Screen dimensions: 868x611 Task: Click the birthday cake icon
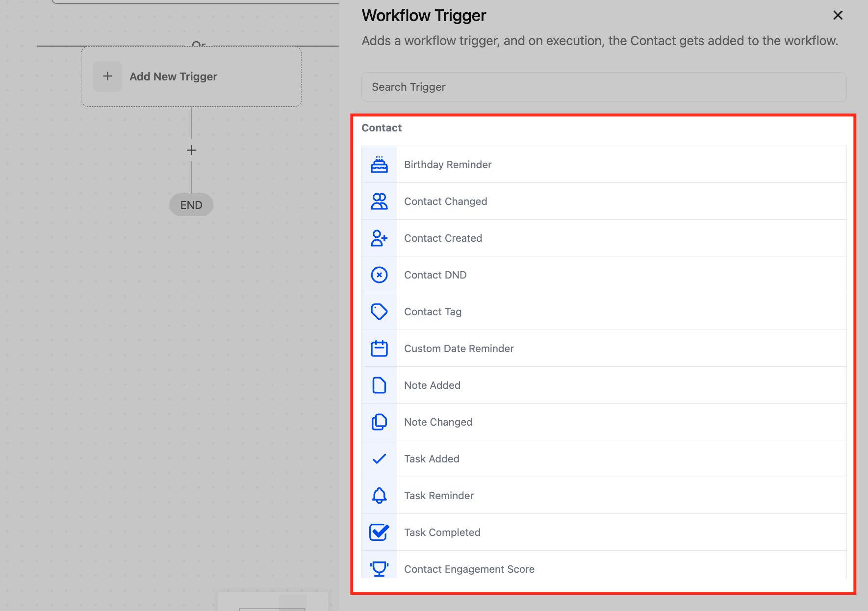379,165
